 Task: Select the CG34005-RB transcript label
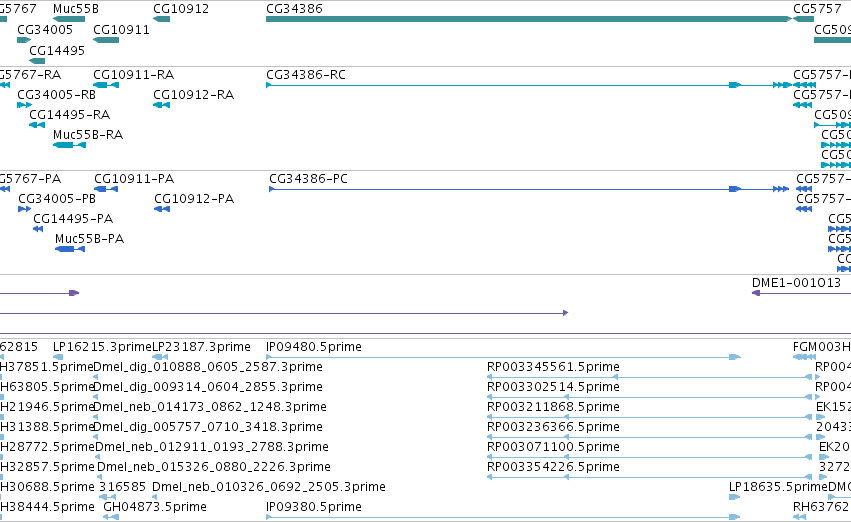tap(56, 94)
